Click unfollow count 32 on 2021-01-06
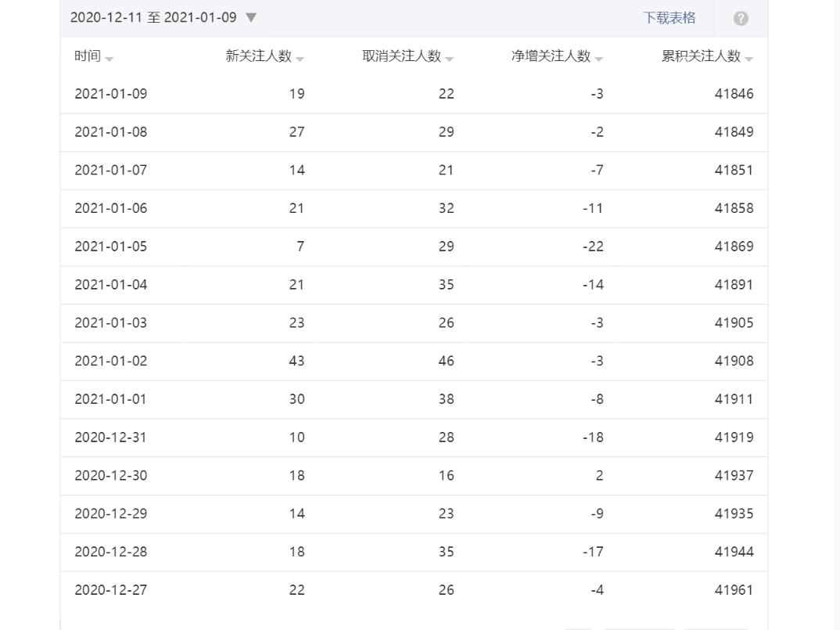The height and width of the screenshot is (630, 840). tap(447, 208)
